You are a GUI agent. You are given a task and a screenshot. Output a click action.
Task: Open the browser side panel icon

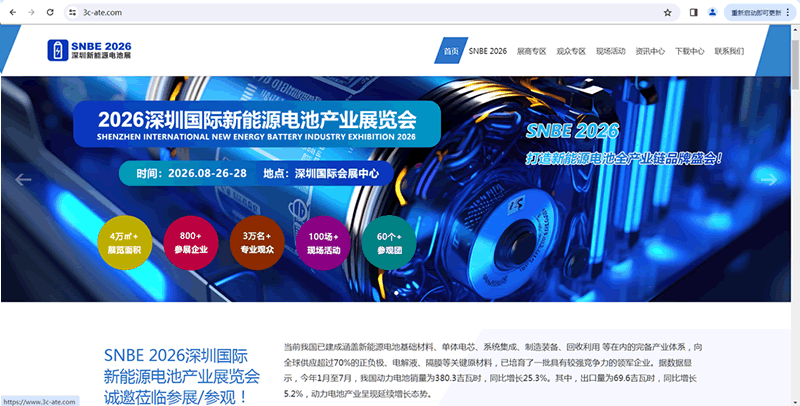pyautogui.click(x=694, y=12)
